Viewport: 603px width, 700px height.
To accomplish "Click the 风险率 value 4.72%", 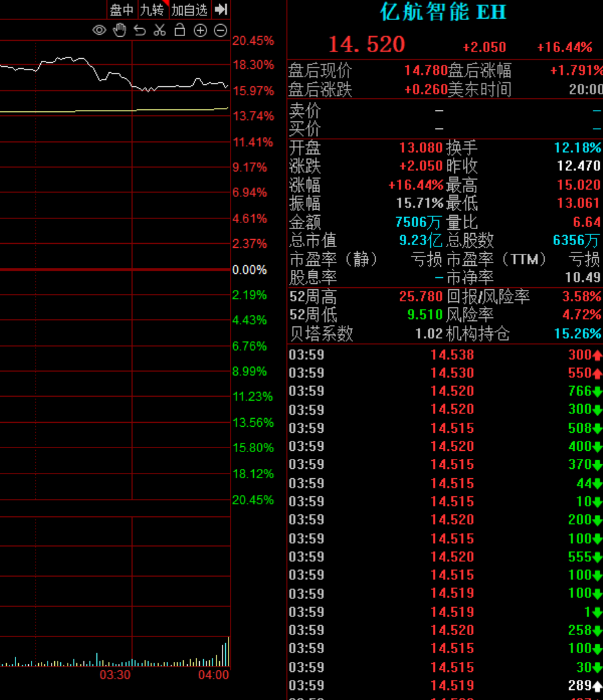I will point(582,315).
